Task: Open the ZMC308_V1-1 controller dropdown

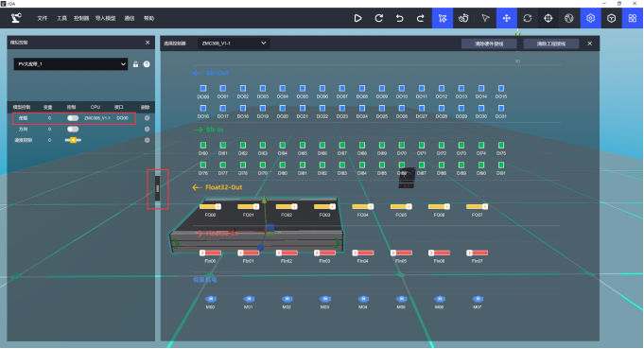Action: [234, 44]
